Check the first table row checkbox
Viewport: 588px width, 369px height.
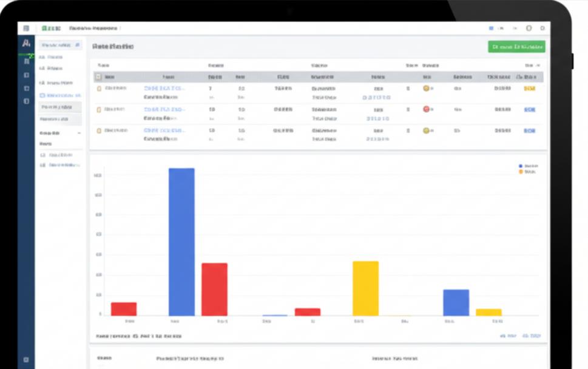(99, 89)
